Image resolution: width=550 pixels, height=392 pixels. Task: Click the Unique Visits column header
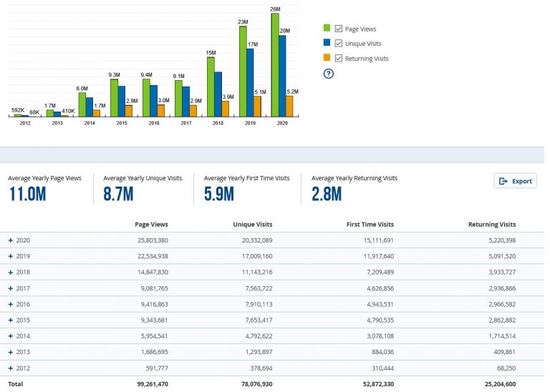[x=253, y=225]
